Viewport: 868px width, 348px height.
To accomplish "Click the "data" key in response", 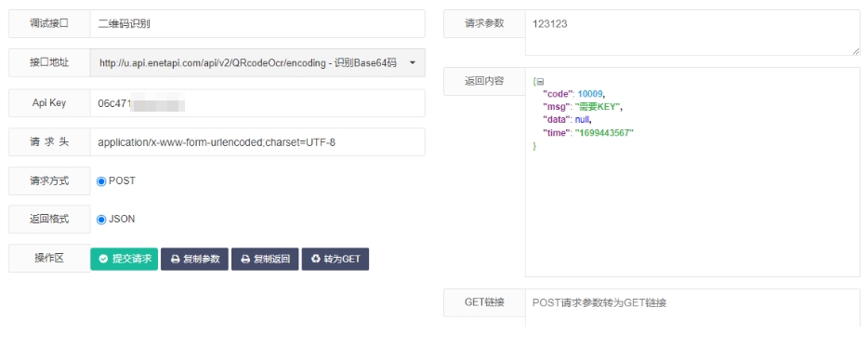I will (x=557, y=120).
